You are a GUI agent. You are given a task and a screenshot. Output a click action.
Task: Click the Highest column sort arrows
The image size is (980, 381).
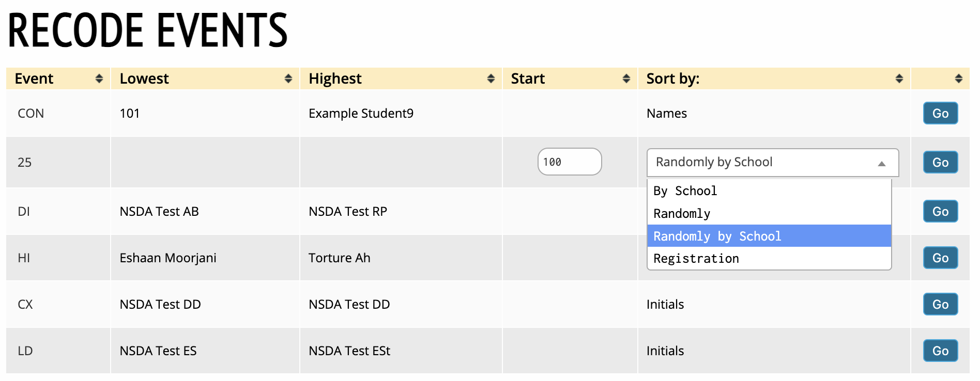(x=491, y=78)
